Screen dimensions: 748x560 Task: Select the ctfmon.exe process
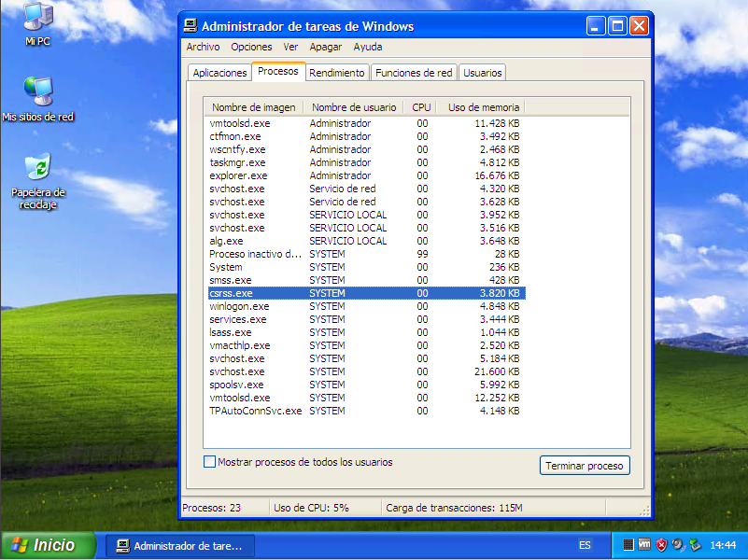coord(366,136)
